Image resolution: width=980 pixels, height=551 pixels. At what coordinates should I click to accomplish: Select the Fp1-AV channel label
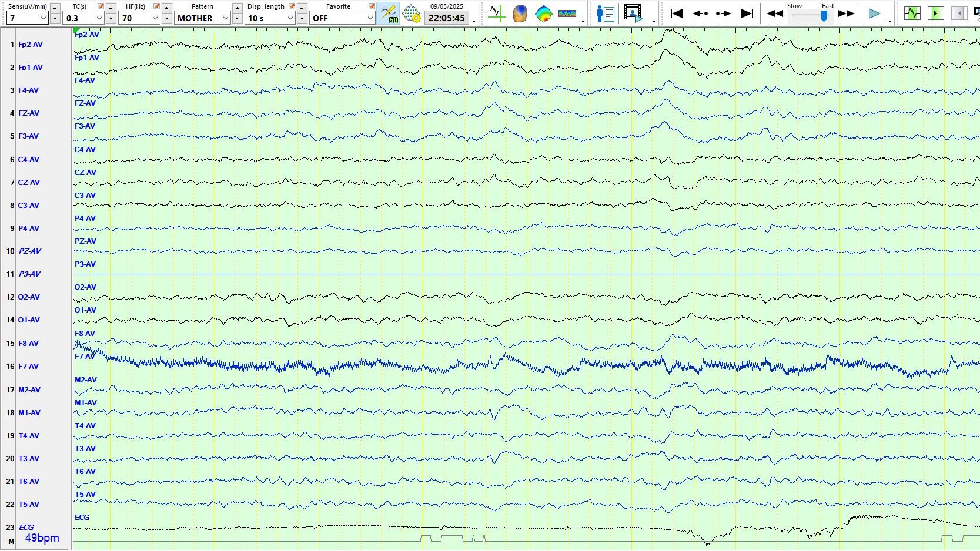pos(31,68)
